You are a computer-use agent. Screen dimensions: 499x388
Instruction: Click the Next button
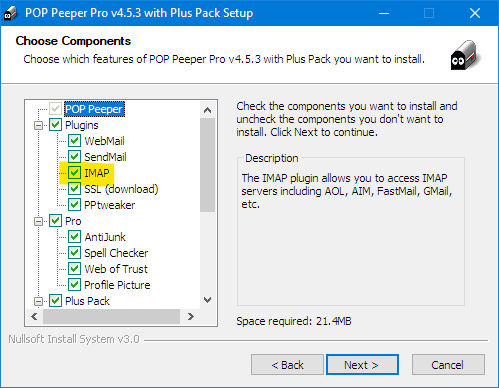[362, 365]
